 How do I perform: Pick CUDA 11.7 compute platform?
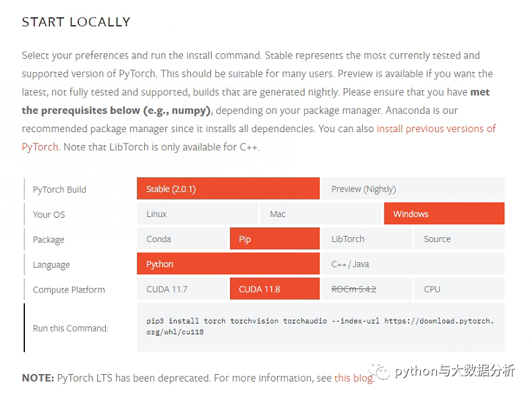click(182, 289)
